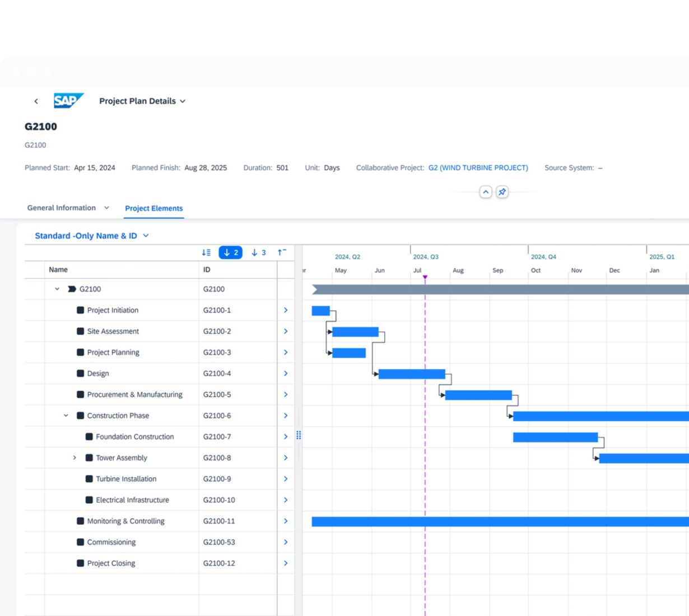Select the Project Elements tab
The width and height of the screenshot is (689, 616).
153,208
